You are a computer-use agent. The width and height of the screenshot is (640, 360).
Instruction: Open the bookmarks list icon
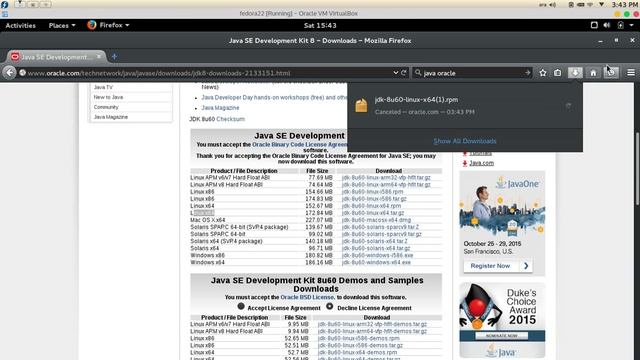[558, 73]
